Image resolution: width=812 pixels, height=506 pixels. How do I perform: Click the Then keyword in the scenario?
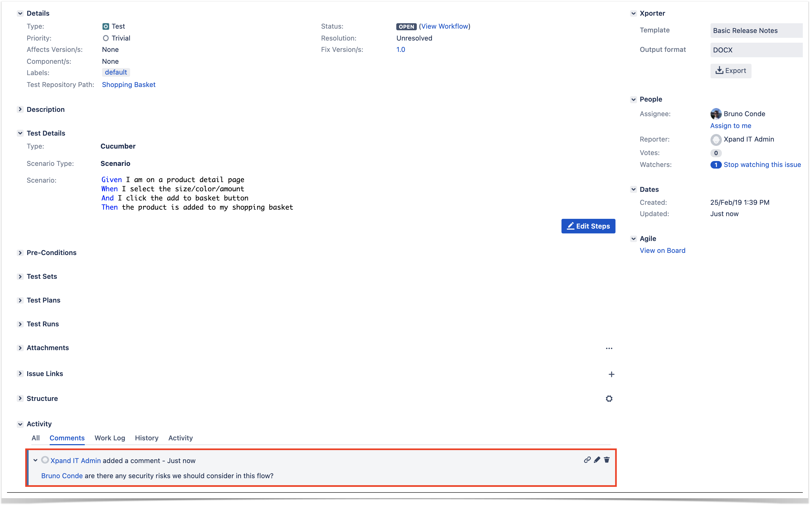(x=109, y=207)
